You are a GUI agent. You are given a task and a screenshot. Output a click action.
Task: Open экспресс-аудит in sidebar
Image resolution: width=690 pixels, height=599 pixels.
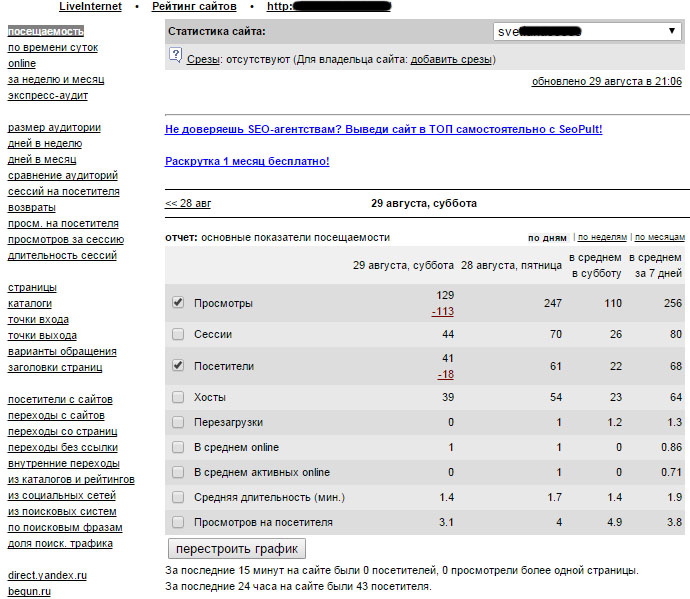point(48,96)
